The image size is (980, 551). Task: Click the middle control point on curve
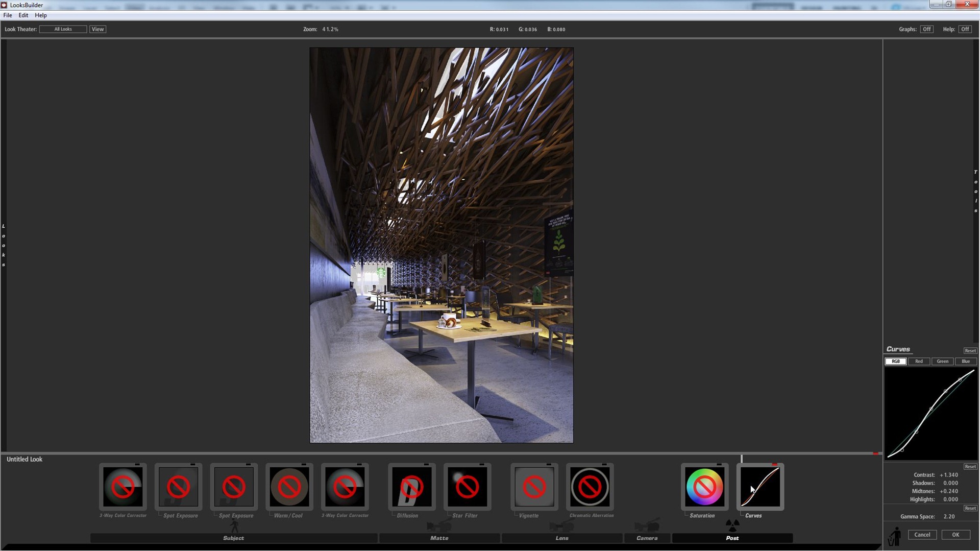click(932, 409)
